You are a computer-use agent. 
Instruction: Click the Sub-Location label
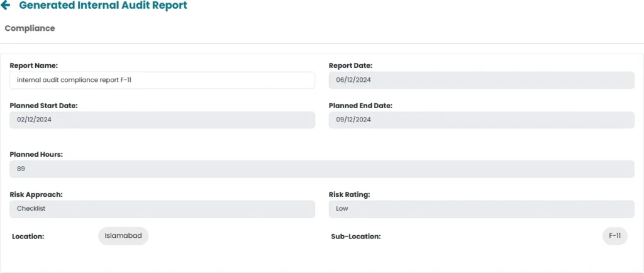356,237
